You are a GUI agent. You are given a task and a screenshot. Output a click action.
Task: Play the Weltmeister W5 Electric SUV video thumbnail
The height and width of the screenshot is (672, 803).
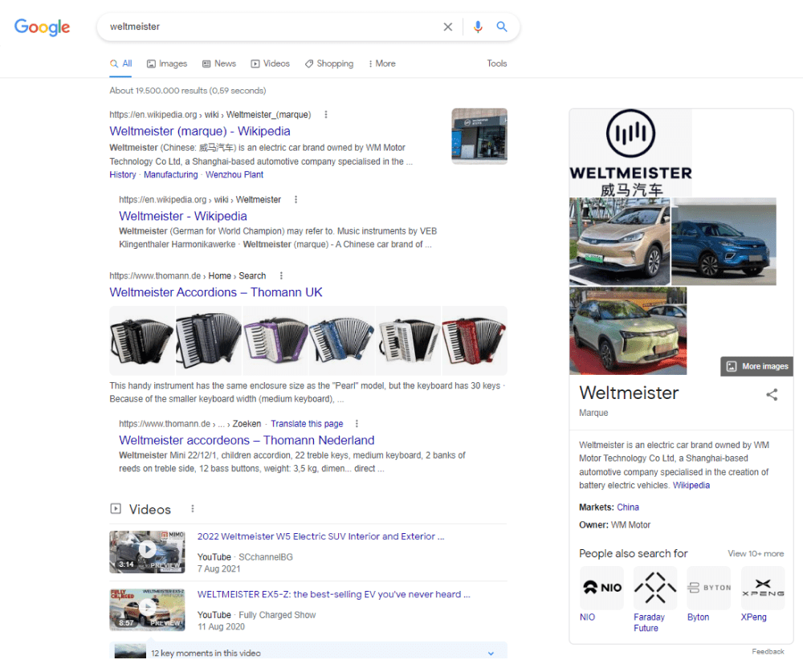147,551
